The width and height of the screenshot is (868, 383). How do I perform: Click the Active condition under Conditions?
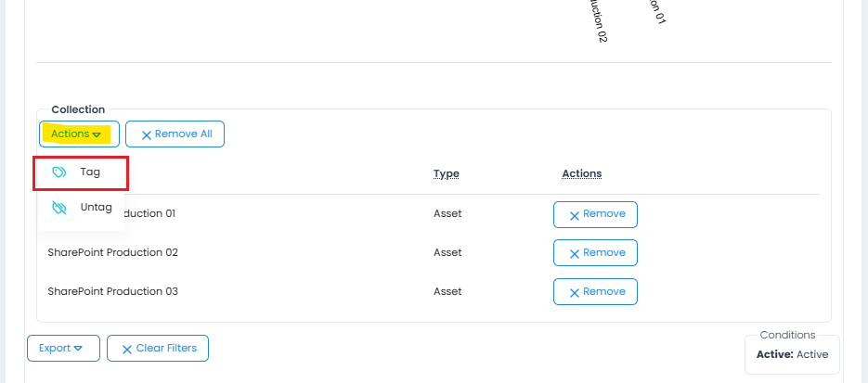pyautogui.click(x=792, y=353)
